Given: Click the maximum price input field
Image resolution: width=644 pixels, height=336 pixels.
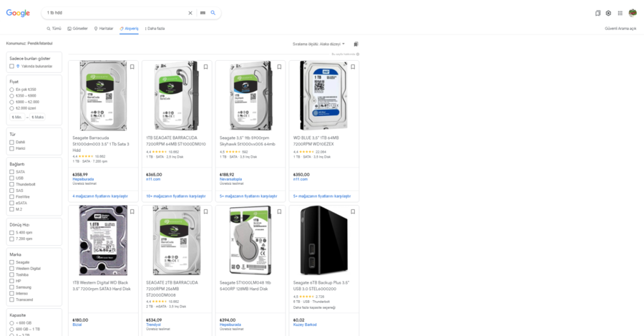Looking at the screenshot, I should pyautogui.click(x=37, y=117).
